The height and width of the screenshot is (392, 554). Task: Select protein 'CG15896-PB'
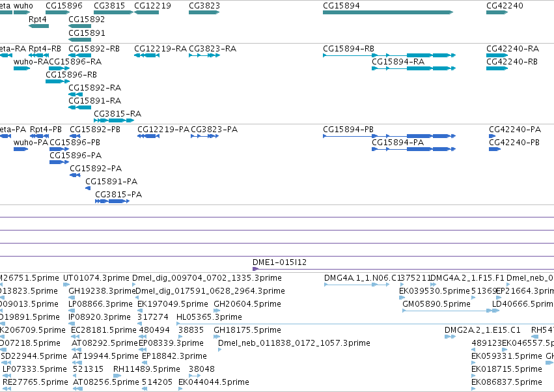click(x=75, y=143)
